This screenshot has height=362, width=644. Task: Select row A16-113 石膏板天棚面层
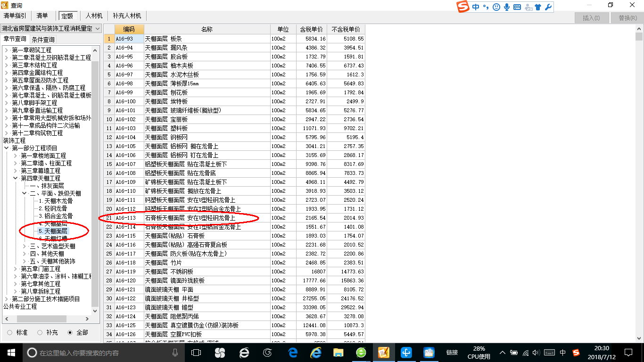tap(235, 218)
